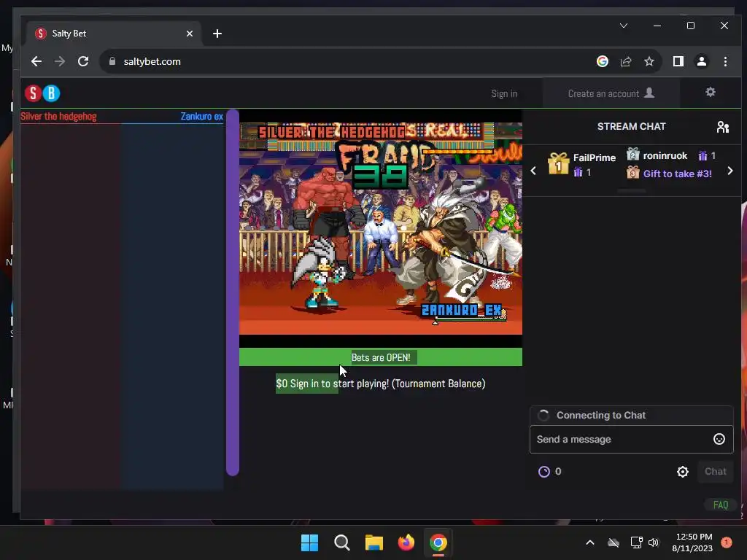This screenshot has width=747, height=560.
Task: Open the stream chat community users icon
Action: [723, 127]
